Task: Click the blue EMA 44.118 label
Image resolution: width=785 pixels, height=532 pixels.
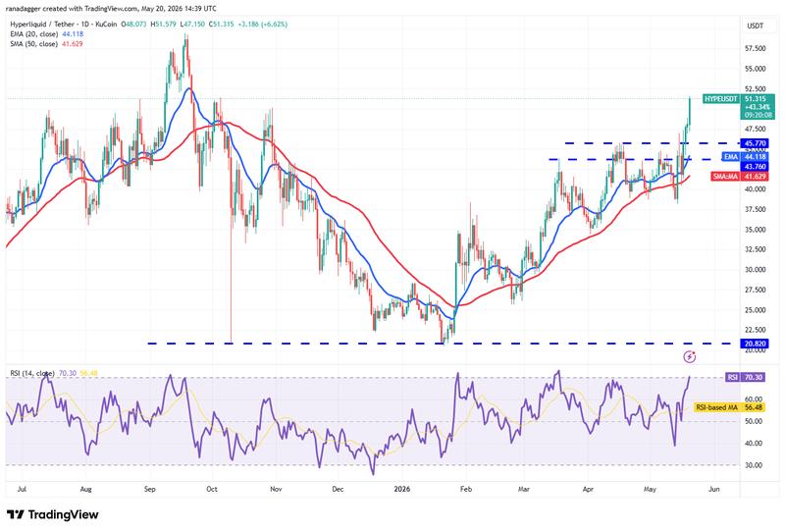Action: pyautogui.click(x=745, y=157)
